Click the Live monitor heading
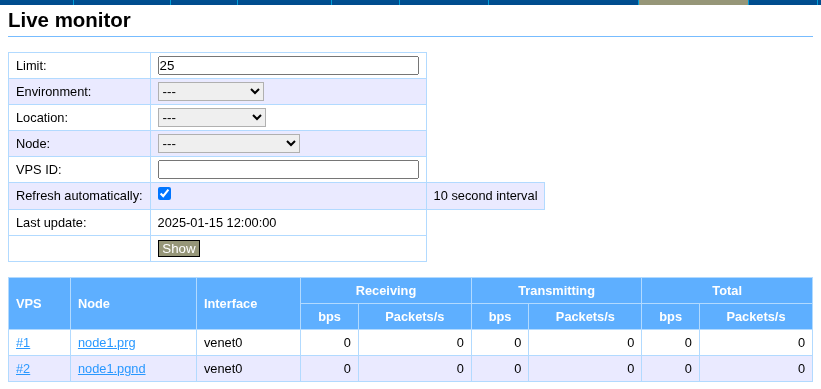The width and height of the screenshot is (821, 389). click(69, 20)
